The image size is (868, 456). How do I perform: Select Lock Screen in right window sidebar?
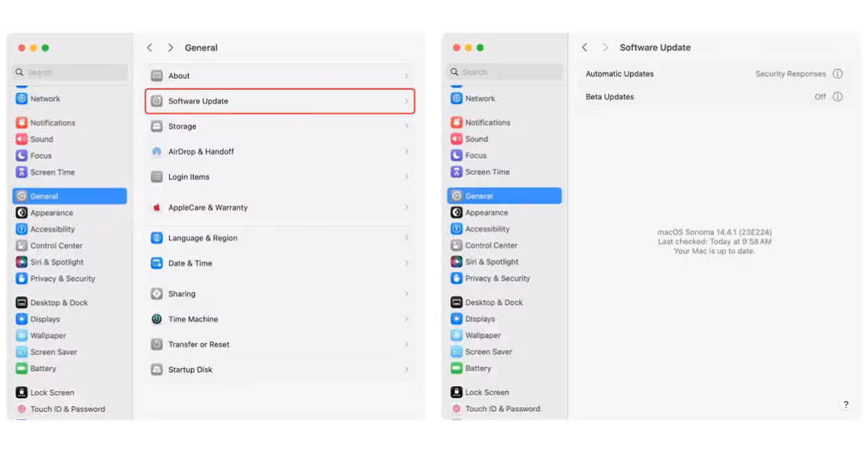504,392
